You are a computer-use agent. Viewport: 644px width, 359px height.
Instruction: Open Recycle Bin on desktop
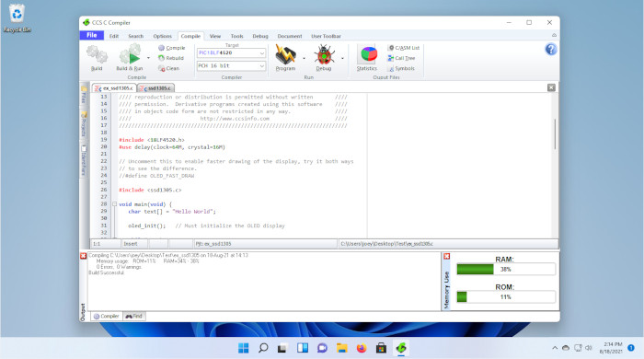[17, 18]
